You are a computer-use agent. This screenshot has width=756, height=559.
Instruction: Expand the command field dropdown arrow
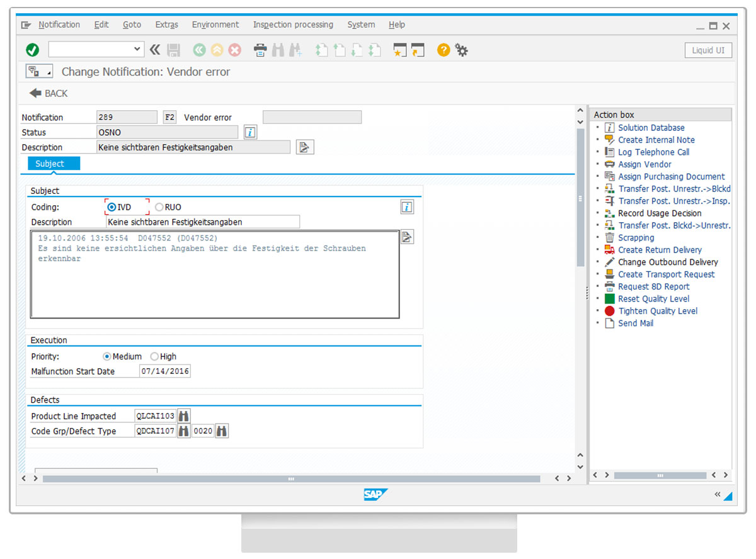coord(138,50)
